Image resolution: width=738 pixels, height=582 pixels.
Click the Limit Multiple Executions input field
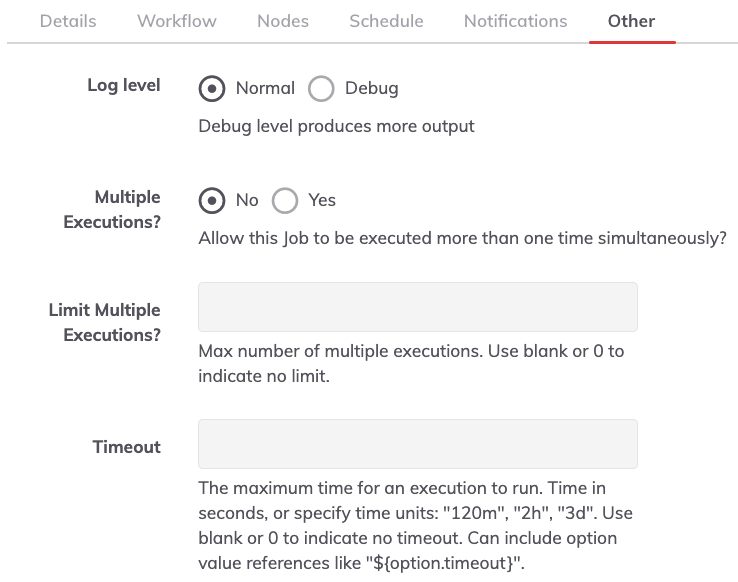point(418,307)
